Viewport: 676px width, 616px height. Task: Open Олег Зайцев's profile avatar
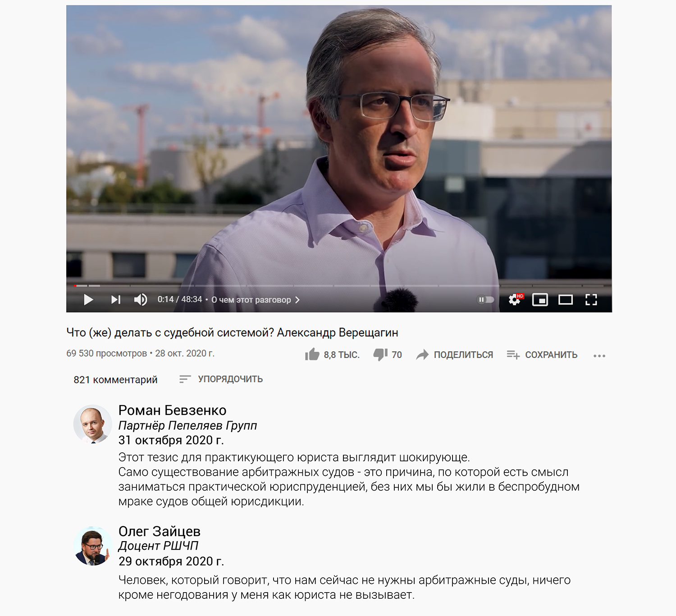click(92, 546)
